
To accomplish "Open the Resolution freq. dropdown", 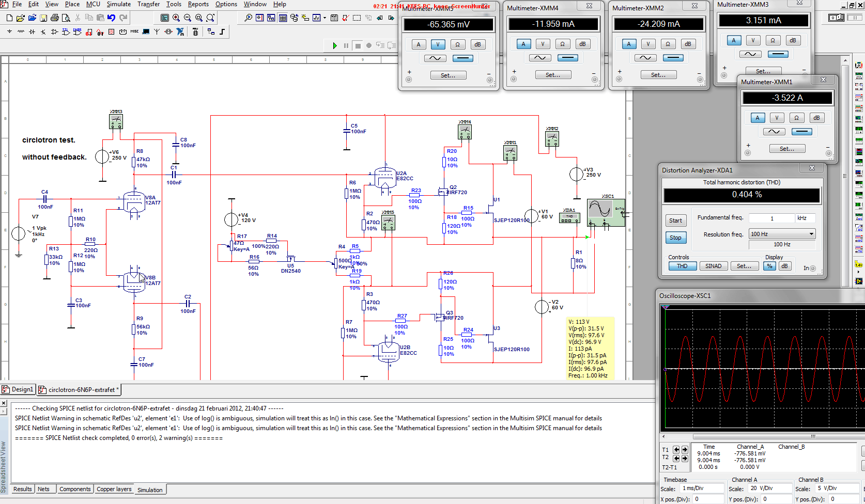I will pyautogui.click(x=811, y=234).
